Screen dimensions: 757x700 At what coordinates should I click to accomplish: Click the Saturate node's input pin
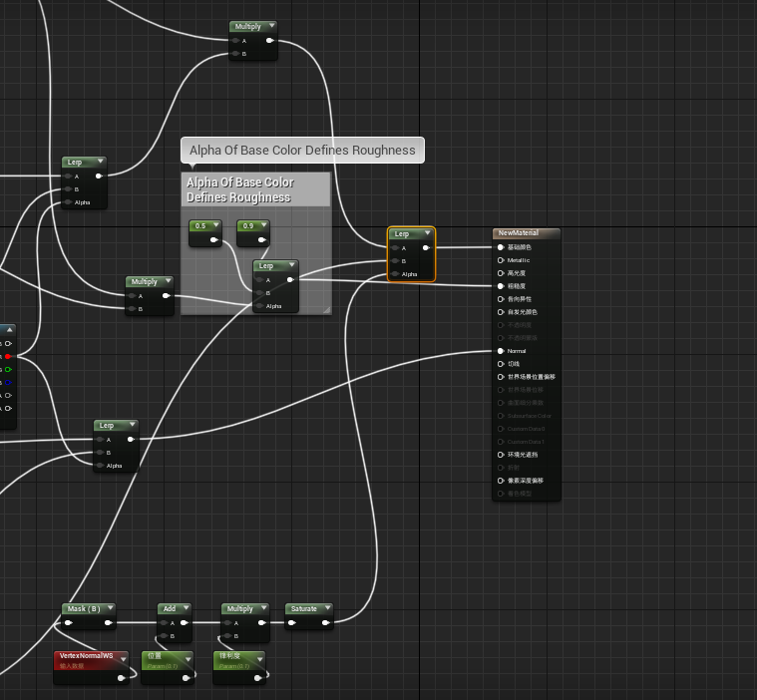(x=291, y=623)
